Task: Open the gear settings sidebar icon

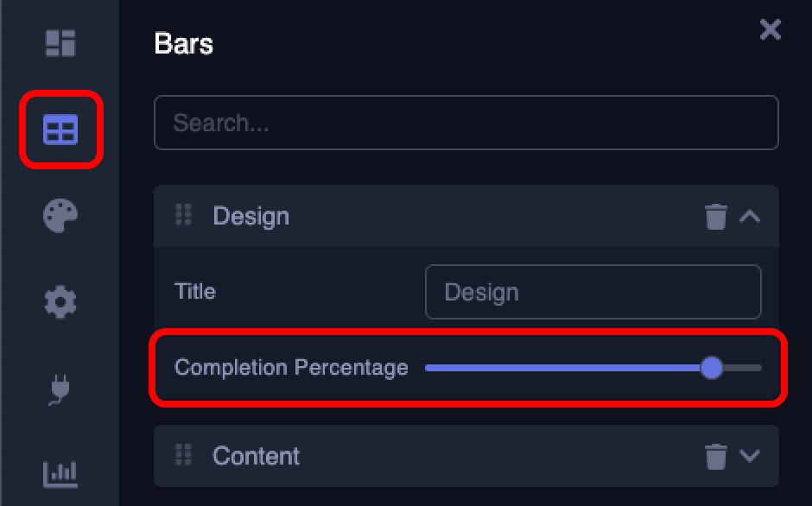Action: pyautogui.click(x=60, y=301)
